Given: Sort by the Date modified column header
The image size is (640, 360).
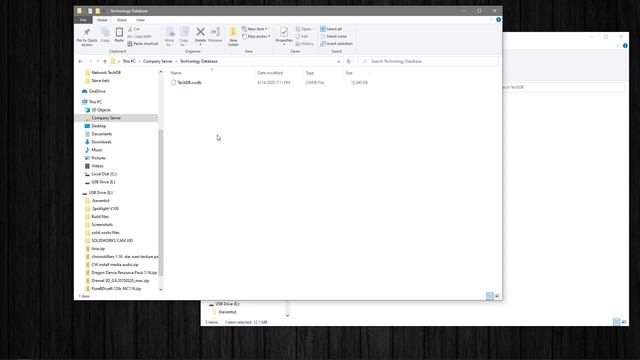Looking at the screenshot, I should click(x=279, y=73).
